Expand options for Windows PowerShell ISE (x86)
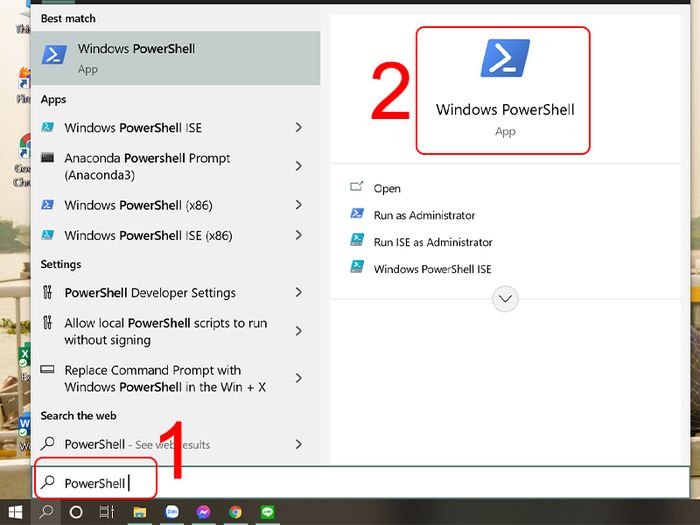 (x=299, y=235)
